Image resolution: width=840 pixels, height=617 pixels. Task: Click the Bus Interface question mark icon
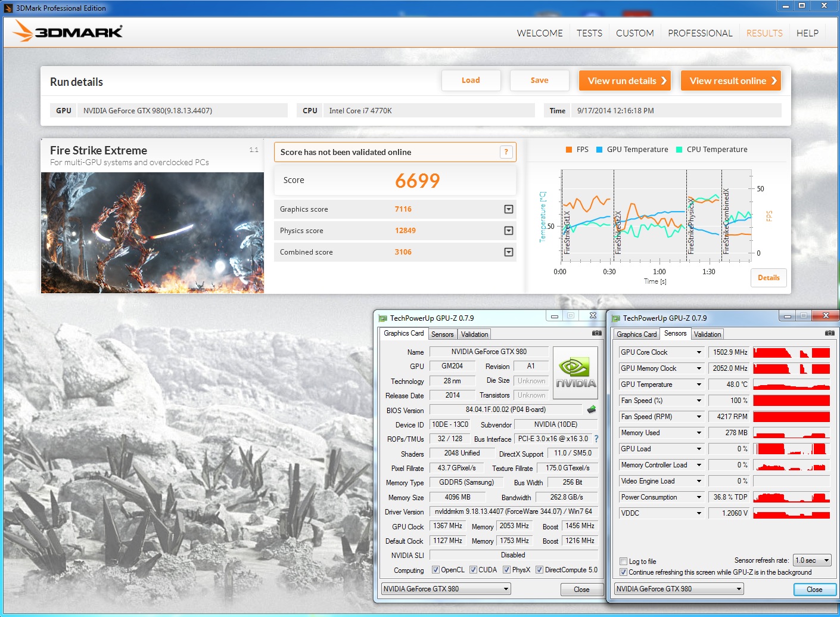(x=596, y=439)
